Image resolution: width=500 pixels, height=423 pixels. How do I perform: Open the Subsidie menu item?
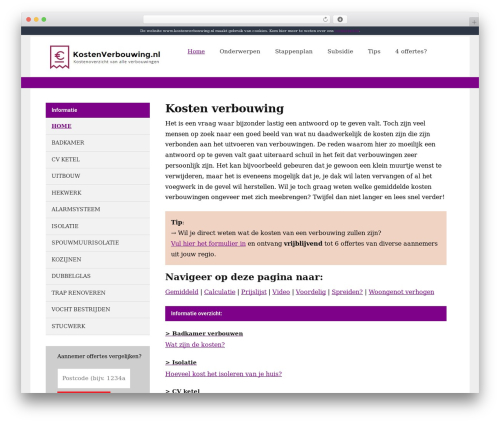coord(340,51)
